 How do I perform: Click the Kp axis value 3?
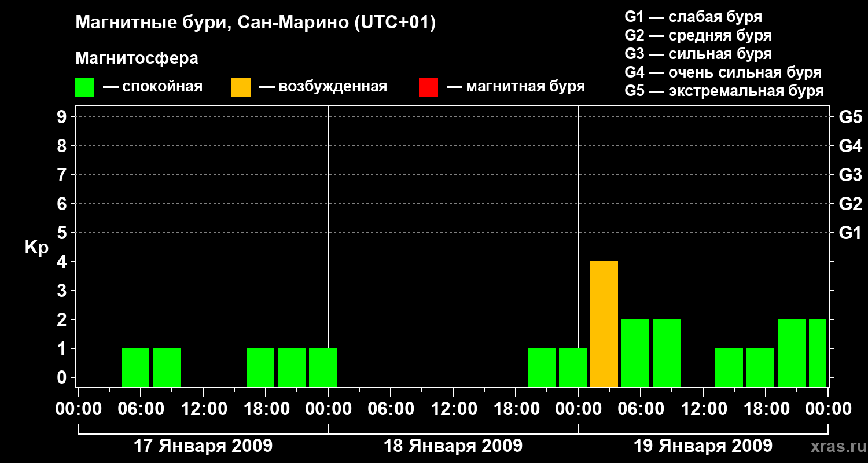click(x=63, y=291)
